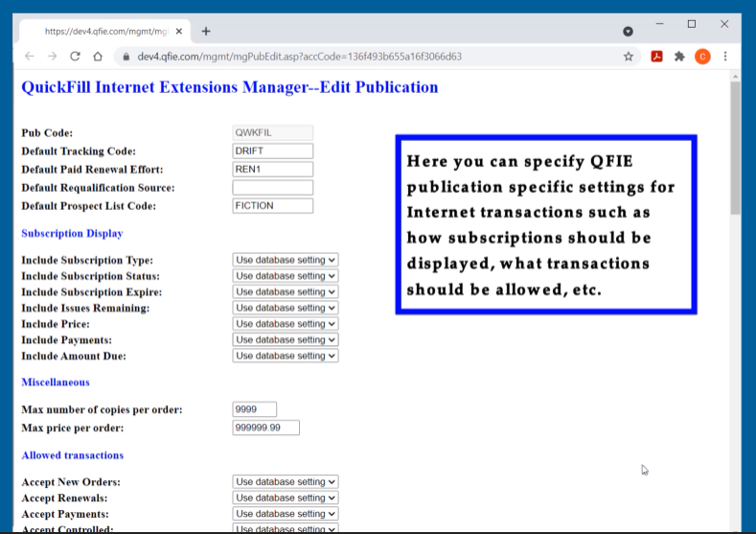The image size is (756, 534).
Task: Click the vertical scrollbar thumb
Action: click(x=735, y=148)
